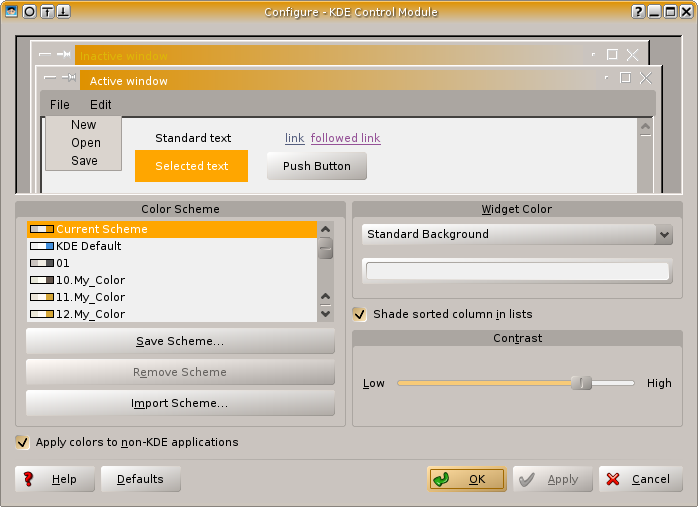Click the close X of preview Inactive window
698x507 pixels.
coord(632,54)
